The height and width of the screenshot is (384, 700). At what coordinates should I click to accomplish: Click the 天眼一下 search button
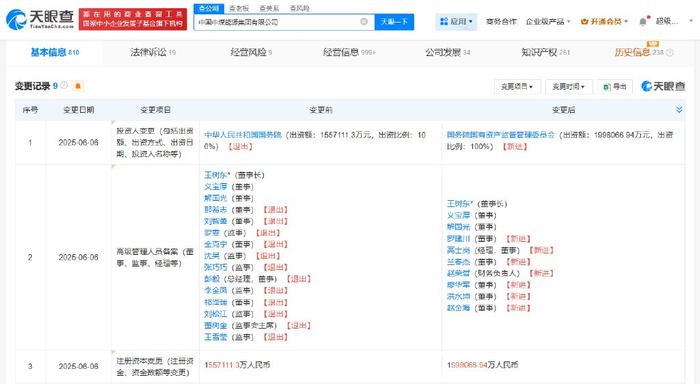394,21
